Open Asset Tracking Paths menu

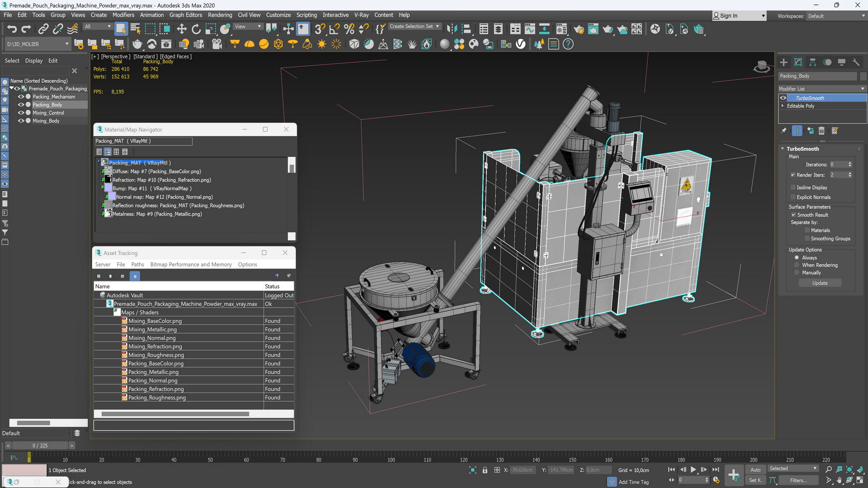click(137, 265)
